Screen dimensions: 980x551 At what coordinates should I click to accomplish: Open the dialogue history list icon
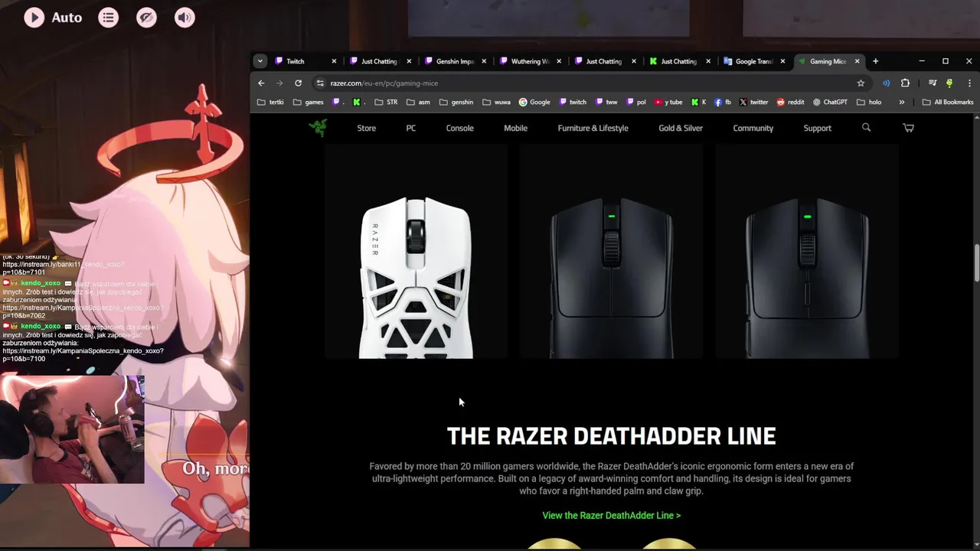(x=109, y=17)
